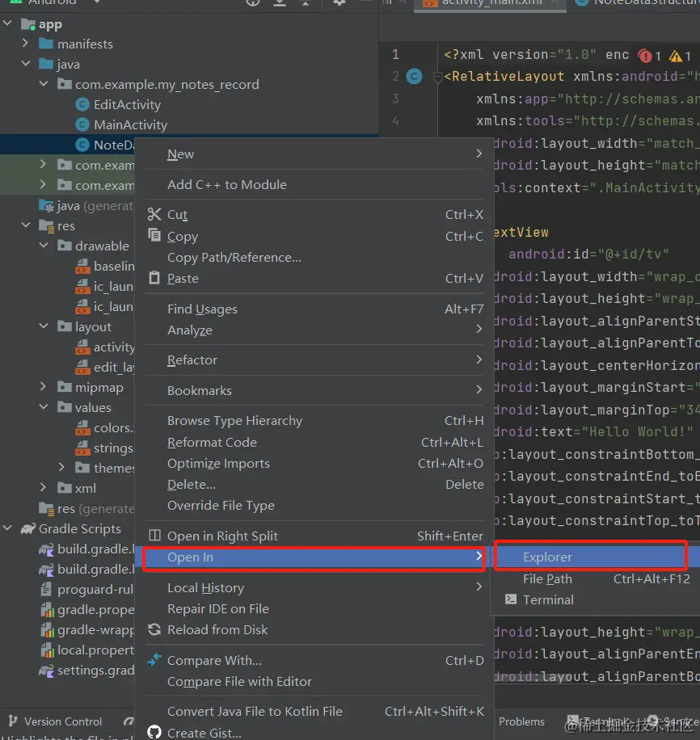Select the MainActivity class
The image size is (700, 740).
[x=130, y=124]
